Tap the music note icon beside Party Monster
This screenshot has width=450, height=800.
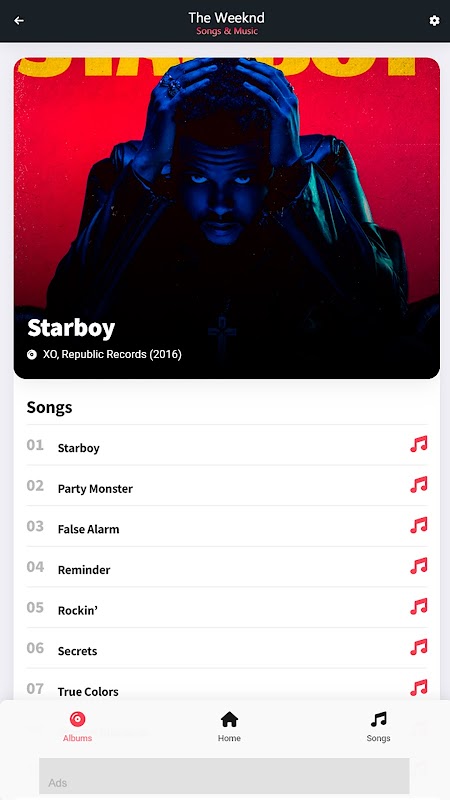(x=418, y=485)
